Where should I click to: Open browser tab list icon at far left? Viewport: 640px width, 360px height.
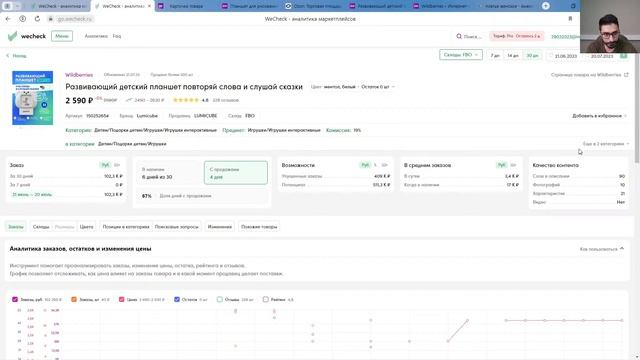[7, 6]
